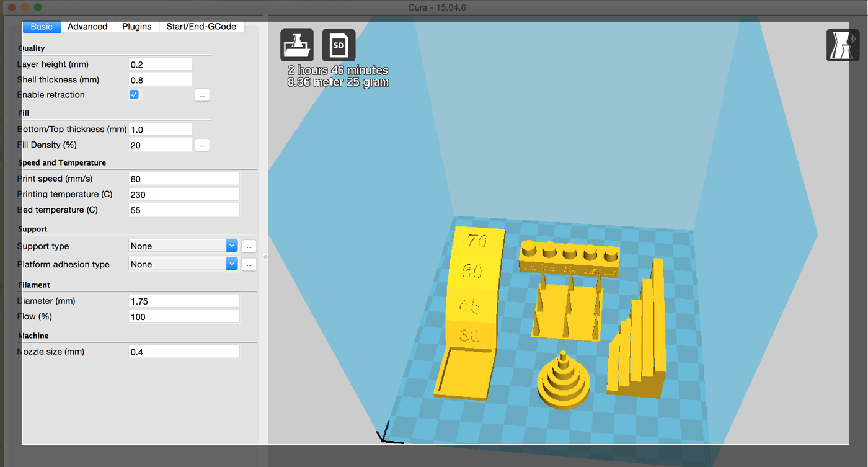The height and width of the screenshot is (467, 868).
Task: Open the Plugins tab
Action: (137, 27)
